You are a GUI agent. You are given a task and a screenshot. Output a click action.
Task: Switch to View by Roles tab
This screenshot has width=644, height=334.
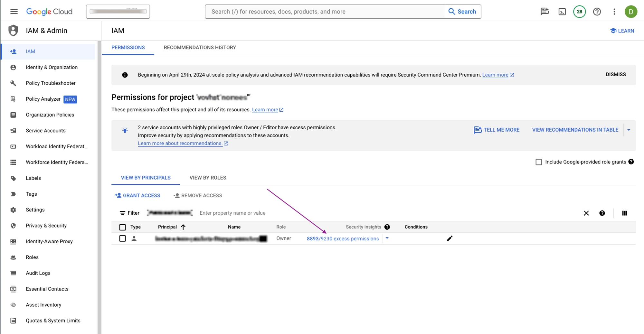coord(208,178)
